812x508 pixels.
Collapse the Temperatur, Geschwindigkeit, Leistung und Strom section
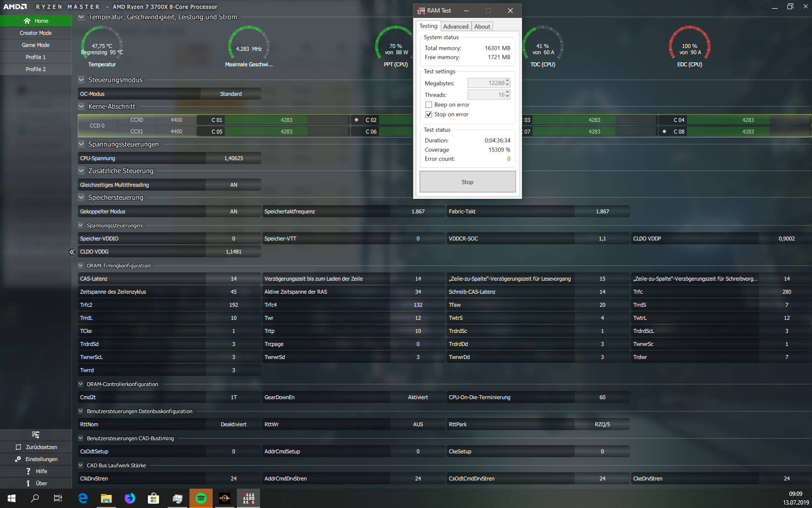(81, 17)
